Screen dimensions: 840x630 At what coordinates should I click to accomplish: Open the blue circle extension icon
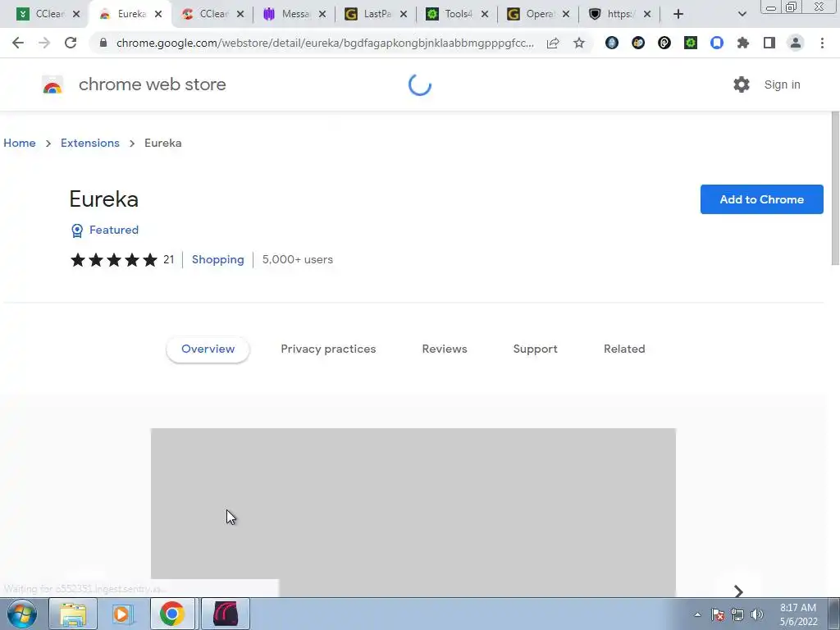point(717,43)
